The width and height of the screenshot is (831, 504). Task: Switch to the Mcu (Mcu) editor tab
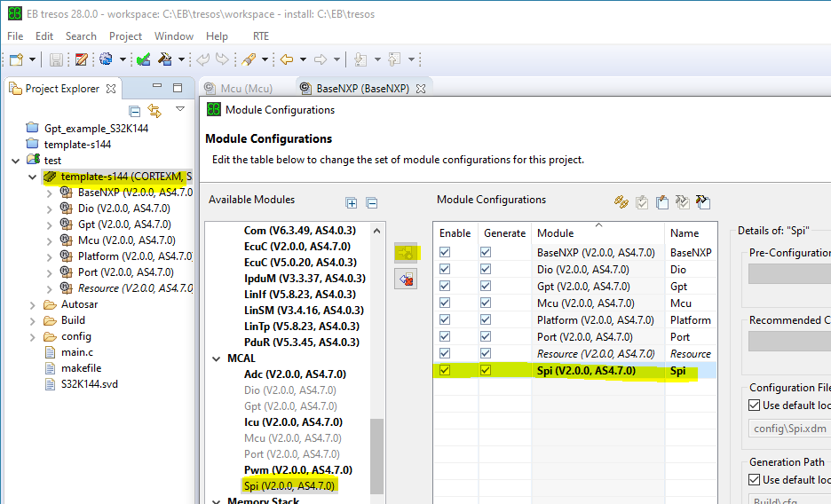coord(238,89)
